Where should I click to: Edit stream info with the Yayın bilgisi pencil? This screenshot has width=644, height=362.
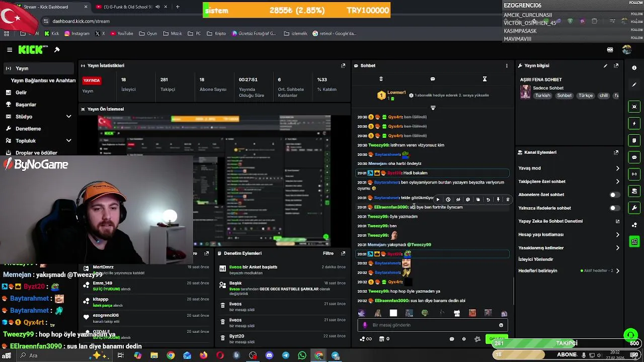605,65
